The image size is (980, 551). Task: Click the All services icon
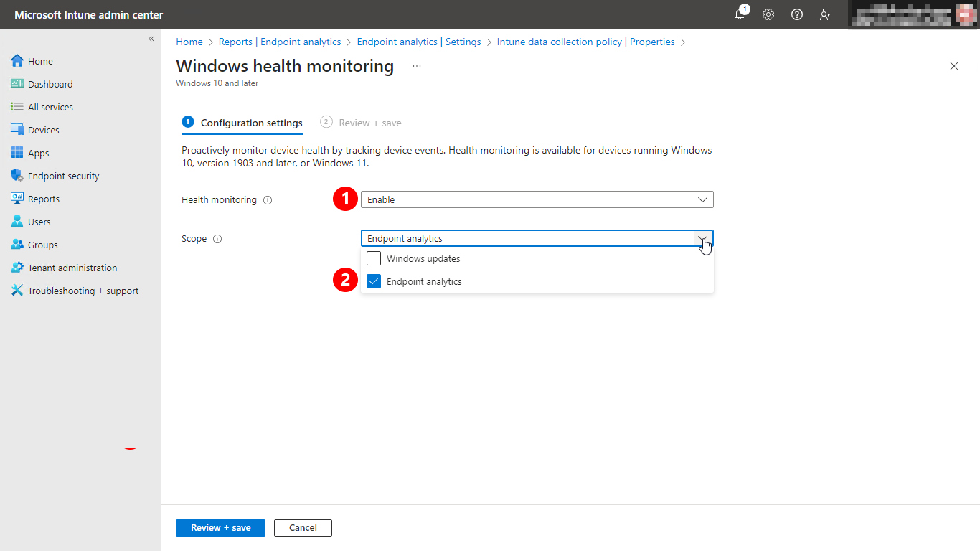click(x=17, y=107)
